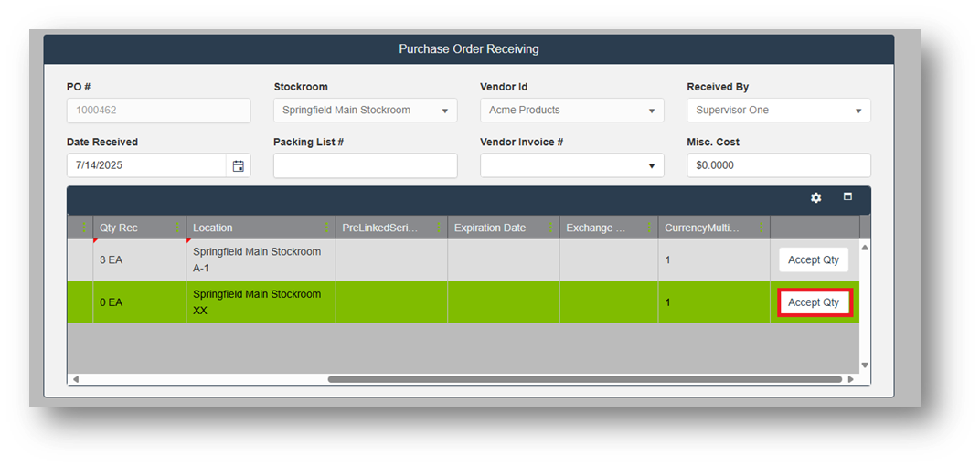Click Accept Qty for location XX row
The image size is (980, 466).
(814, 302)
